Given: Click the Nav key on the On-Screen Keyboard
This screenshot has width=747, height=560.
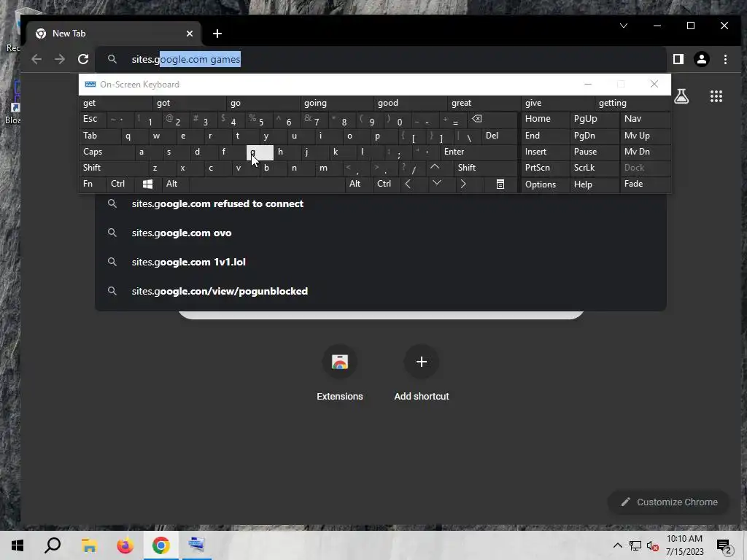Looking at the screenshot, I should [645, 119].
